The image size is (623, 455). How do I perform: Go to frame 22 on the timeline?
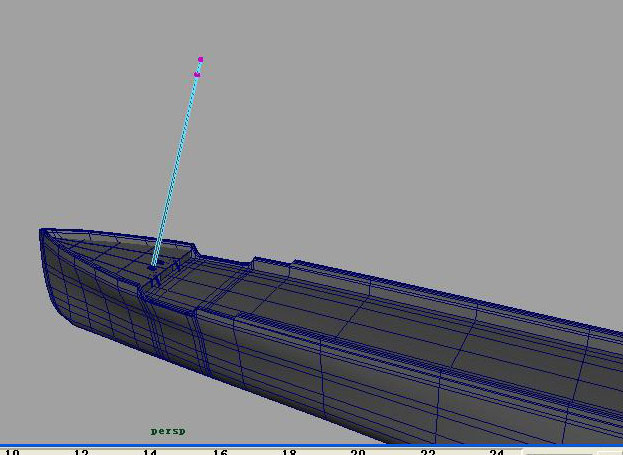428,452
